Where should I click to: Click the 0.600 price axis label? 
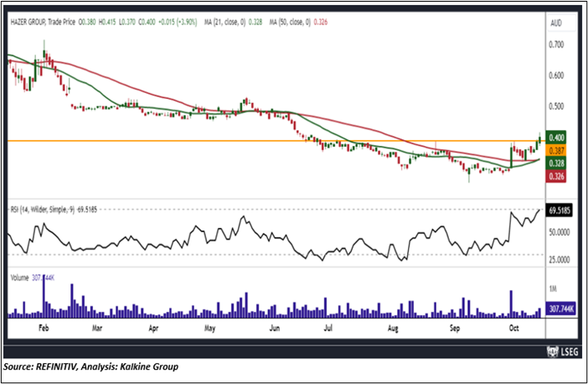click(x=556, y=75)
